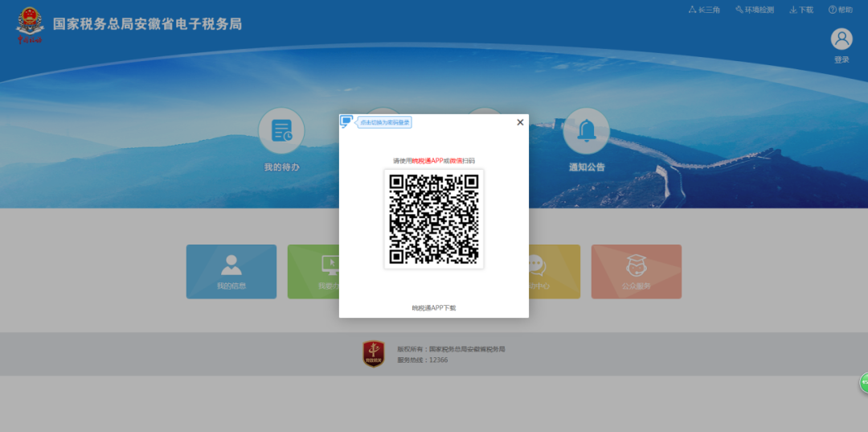Open 帮助 in the top bar

point(841,10)
